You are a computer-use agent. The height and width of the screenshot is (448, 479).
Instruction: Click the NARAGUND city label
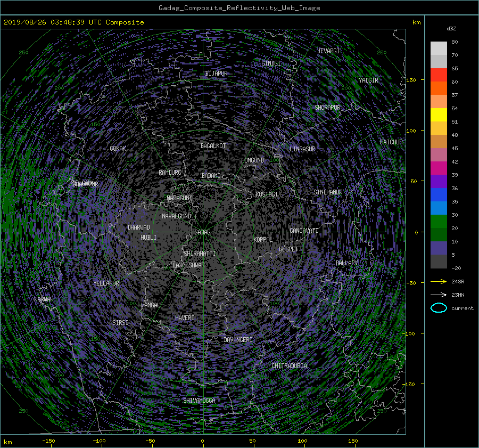point(179,198)
